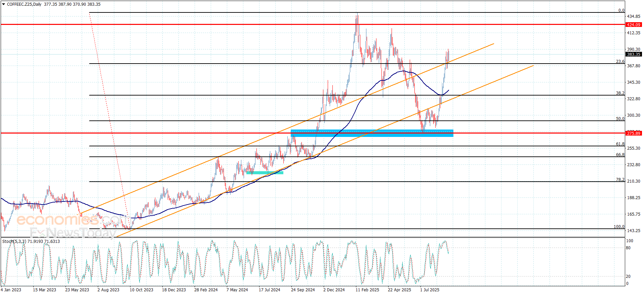Click the 18 Dec 2023 date label

coord(174,290)
